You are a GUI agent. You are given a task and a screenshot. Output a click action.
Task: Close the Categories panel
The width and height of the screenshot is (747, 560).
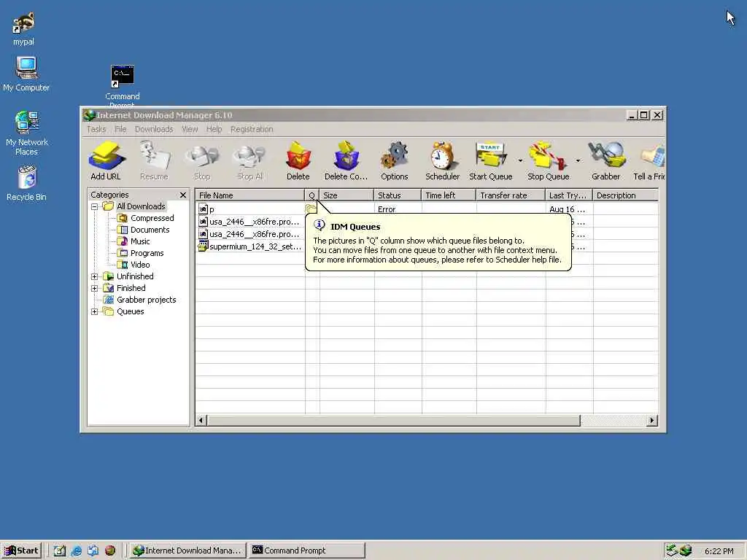183,195
